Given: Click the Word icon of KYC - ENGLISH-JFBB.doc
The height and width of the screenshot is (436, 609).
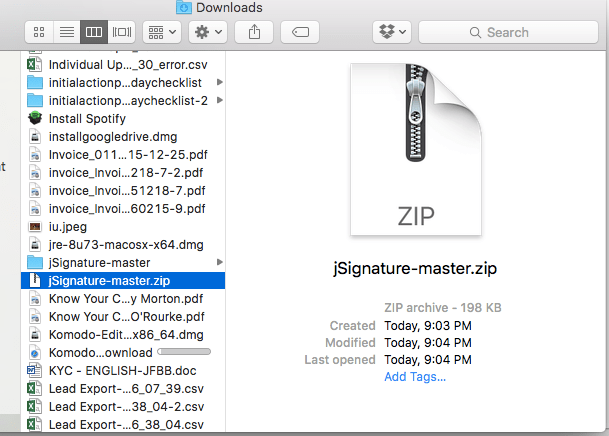Looking at the screenshot, I should coord(35,370).
